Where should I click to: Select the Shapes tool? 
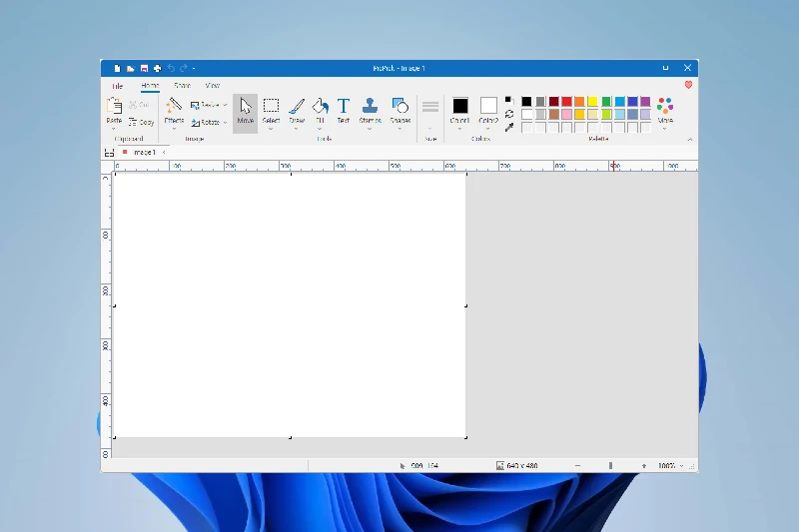(x=400, y=110)
